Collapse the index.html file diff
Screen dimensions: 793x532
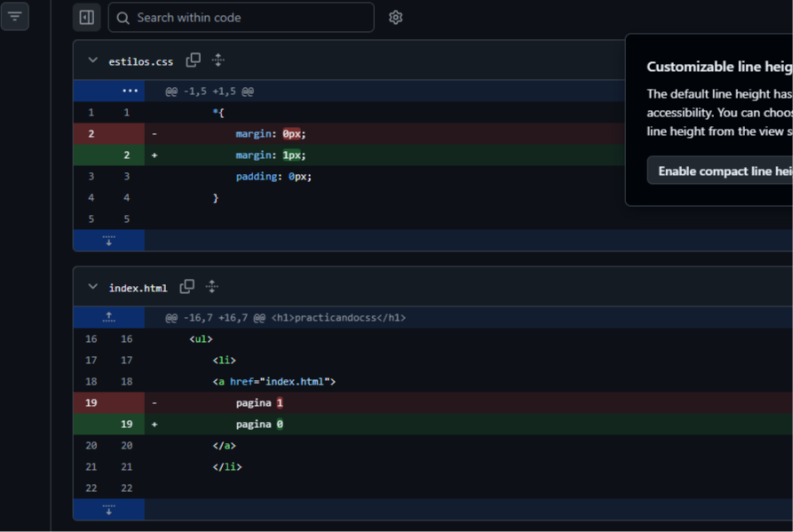tap(92, 287)
